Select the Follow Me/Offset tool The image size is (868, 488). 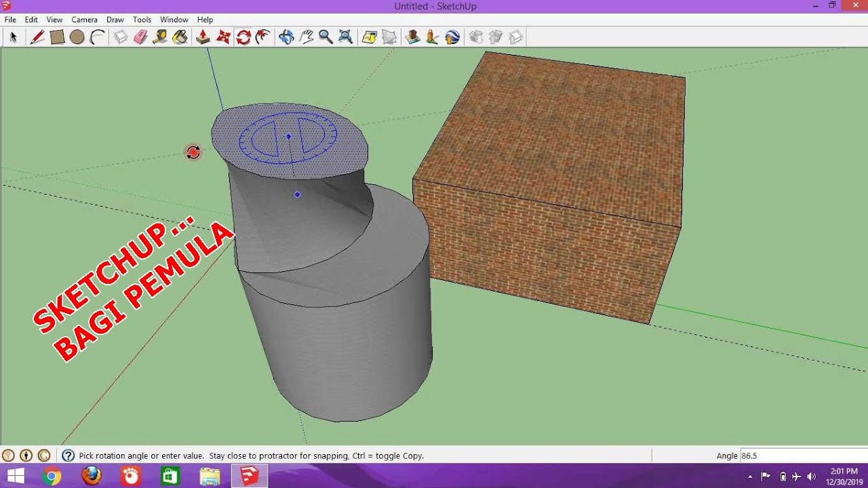tap(263, 37)
